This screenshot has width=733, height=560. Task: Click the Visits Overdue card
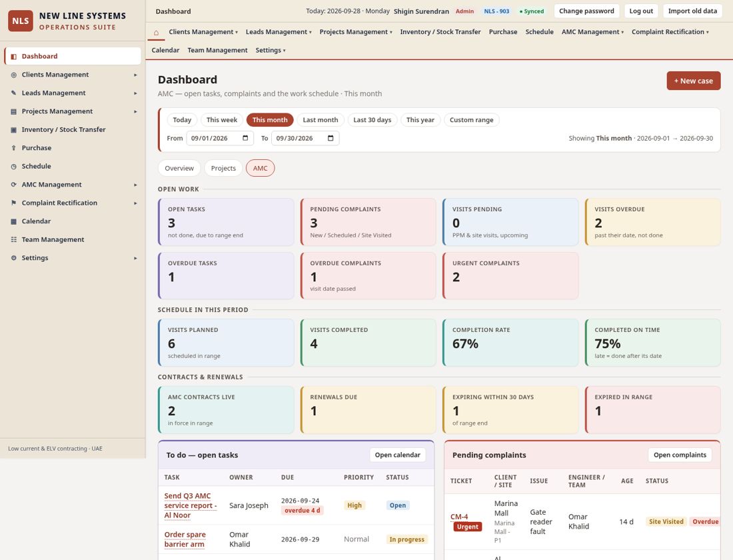652,222
